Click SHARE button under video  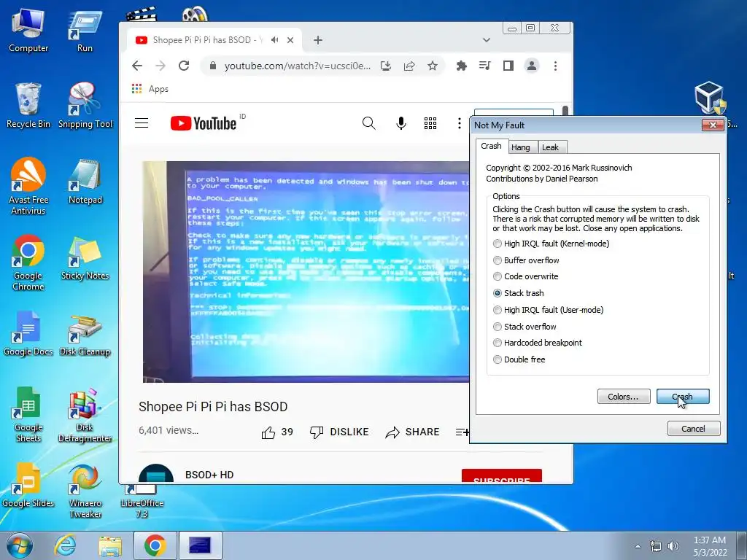point(412,432)
